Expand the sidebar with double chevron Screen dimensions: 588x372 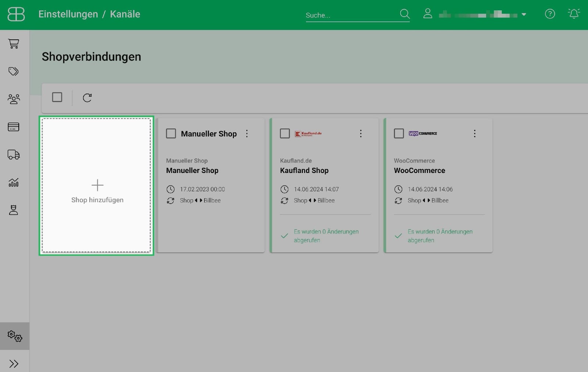pos(14,364)
